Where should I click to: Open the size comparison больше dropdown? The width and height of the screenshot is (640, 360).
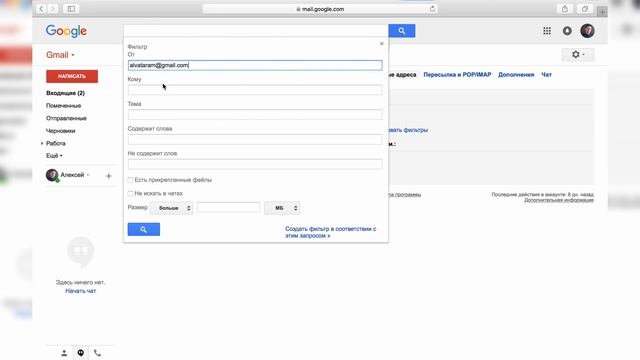(171, 208)
